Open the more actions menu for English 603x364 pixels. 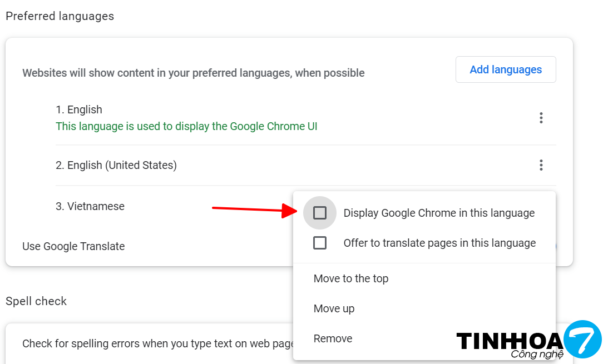pos(541,118)
